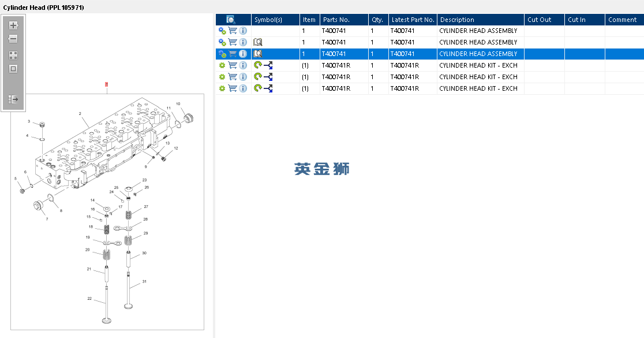644x338 pixels.
Task: Click green gear in first T400741R row
Action: [x=222, y=65]
